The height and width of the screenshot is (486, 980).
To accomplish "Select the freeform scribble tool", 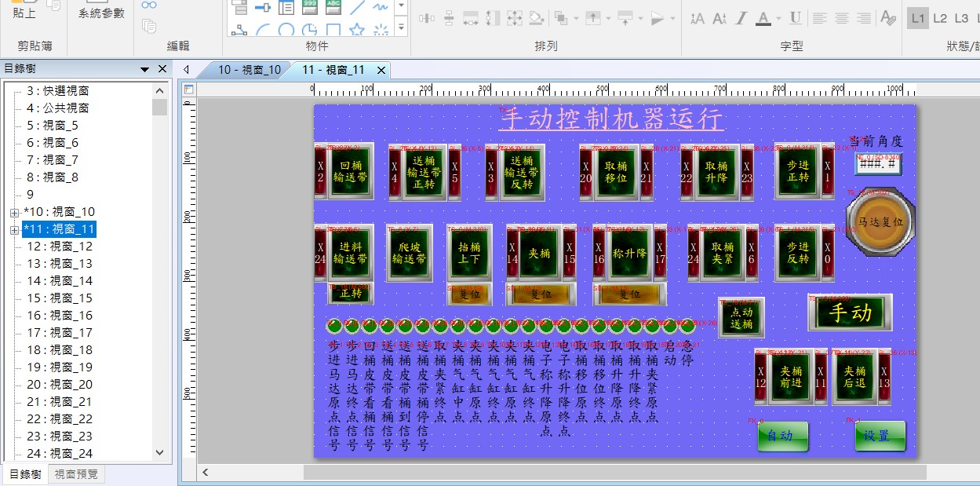I will [381, 7].
